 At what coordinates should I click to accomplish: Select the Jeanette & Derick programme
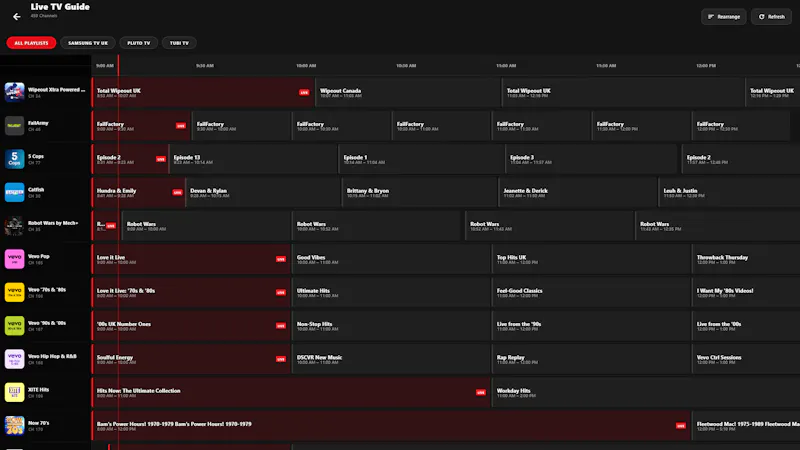(578, 192)
